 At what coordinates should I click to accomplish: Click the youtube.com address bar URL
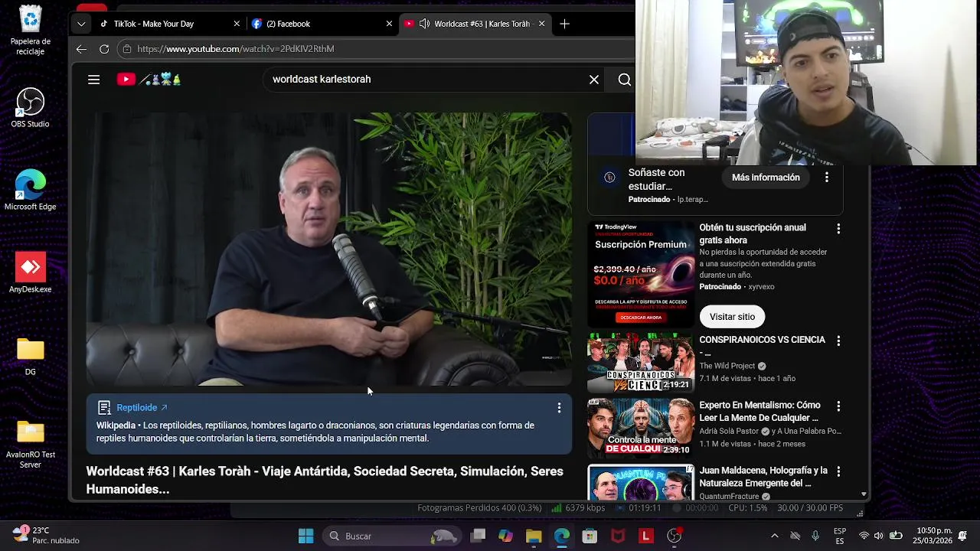click(x=236, y=49)
